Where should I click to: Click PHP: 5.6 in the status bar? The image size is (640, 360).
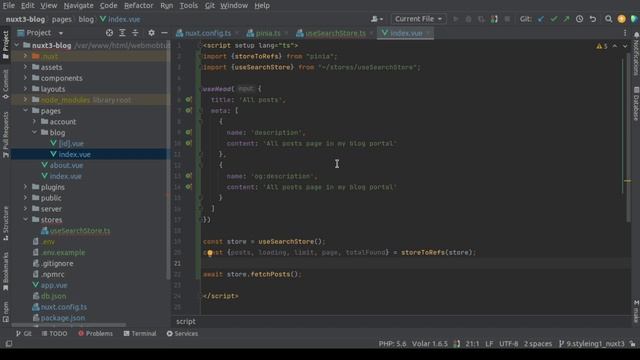click(392, 344)
